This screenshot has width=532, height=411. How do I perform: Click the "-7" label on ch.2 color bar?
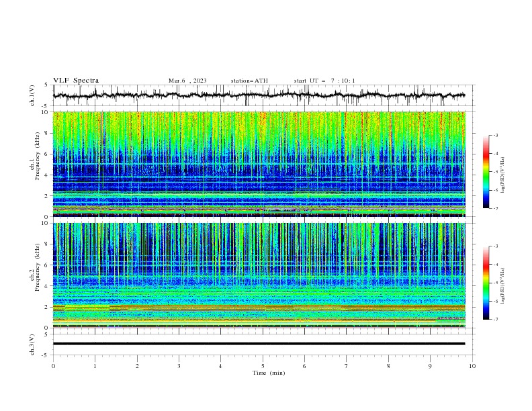click(x=496, y=320)
